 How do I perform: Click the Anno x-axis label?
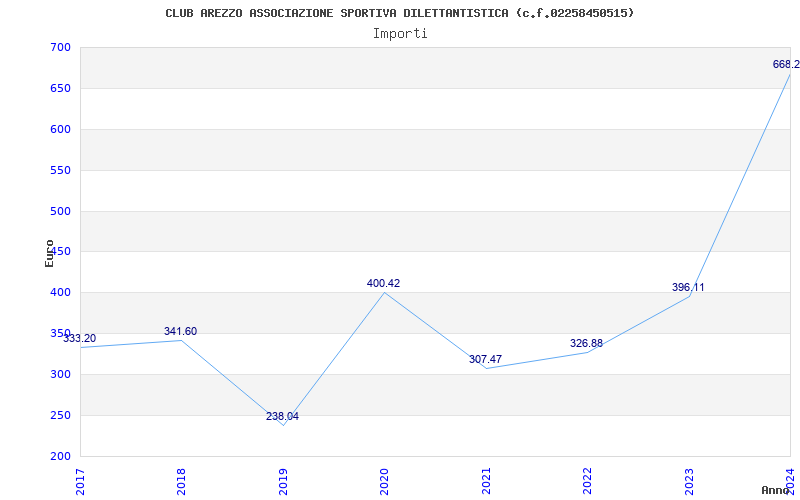click(x=776, y=490)
